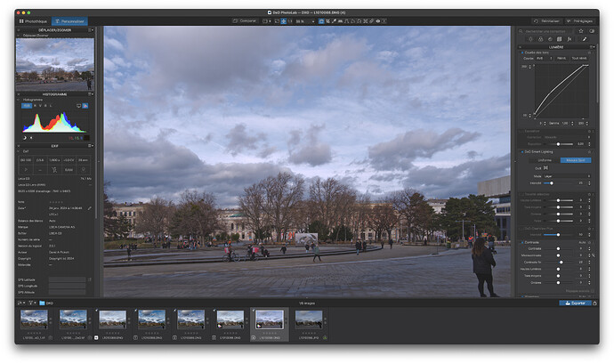Select the white balance eyedropper tool

334,21
